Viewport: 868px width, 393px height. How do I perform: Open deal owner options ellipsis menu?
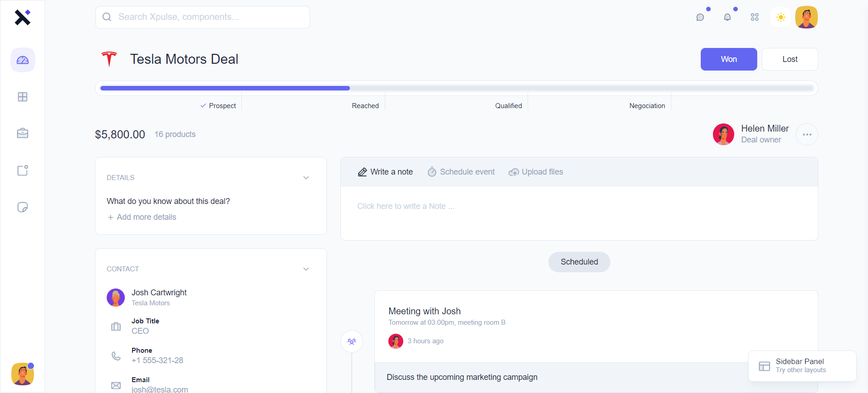tap(807, 134)
